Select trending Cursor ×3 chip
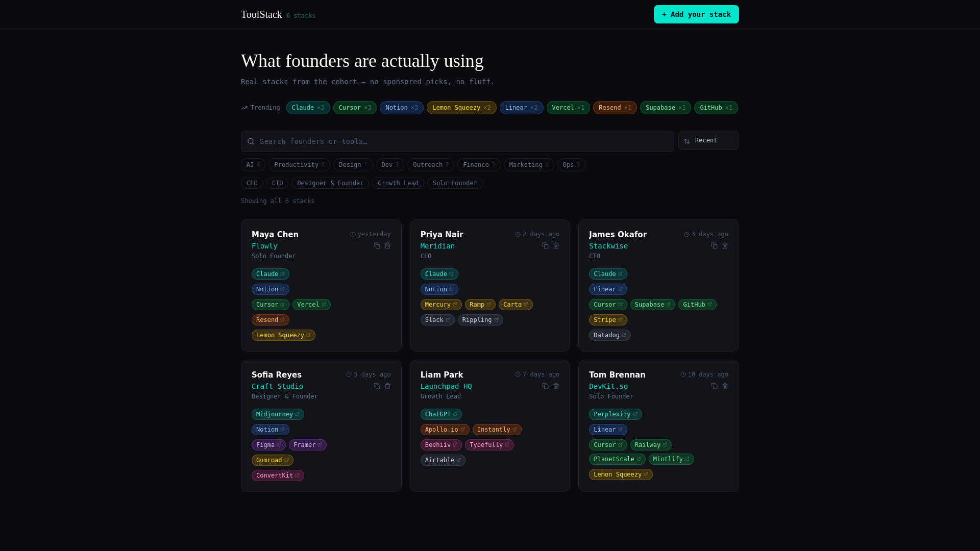 [355, 108]
